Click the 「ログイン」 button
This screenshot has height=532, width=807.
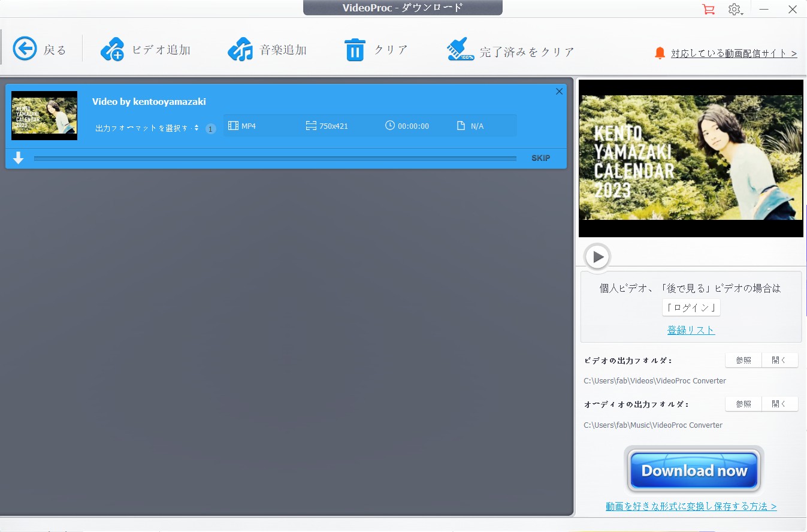(691, 308)
